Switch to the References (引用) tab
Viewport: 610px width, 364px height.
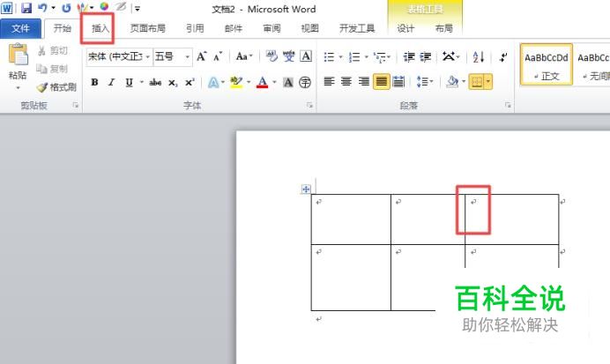click(195, 28)
